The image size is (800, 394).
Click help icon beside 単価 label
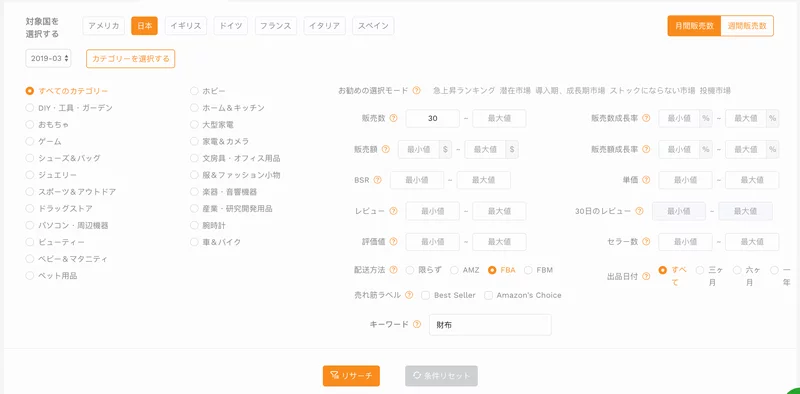(x=646, y=180)
